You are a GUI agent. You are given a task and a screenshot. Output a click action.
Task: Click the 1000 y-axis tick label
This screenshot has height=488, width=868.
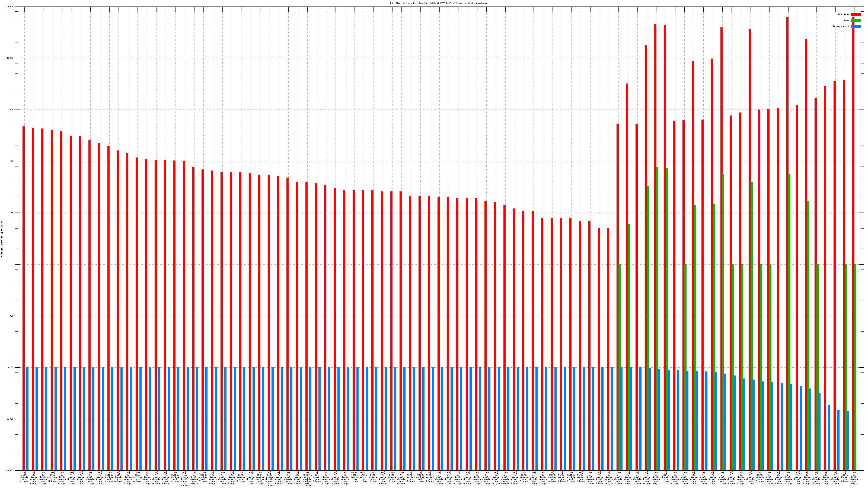pyautogui.click(x=11, y=110)
